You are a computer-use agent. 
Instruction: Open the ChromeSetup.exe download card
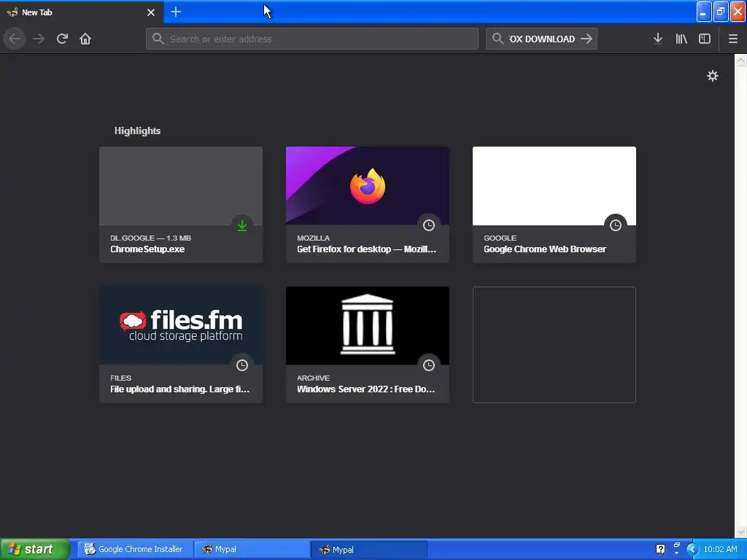(181, 205)
